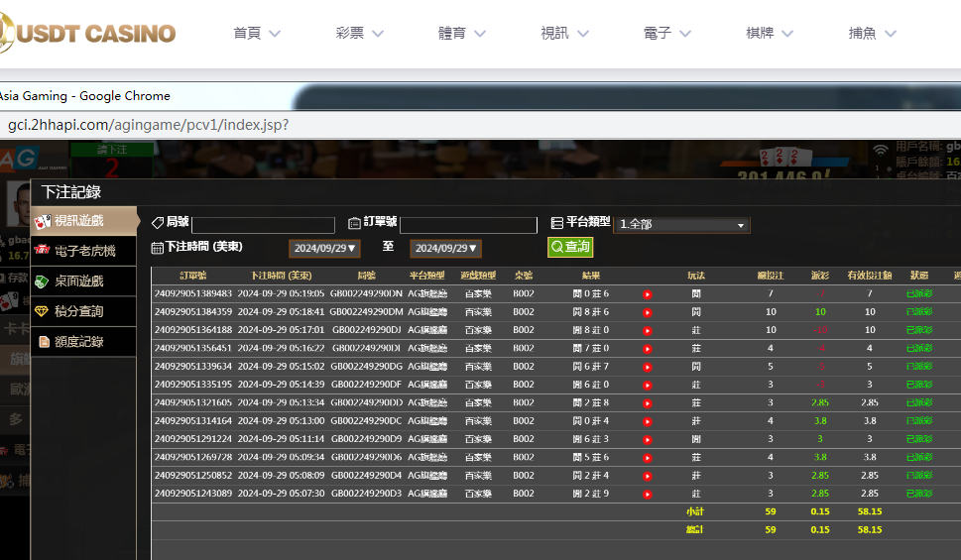This screenshot has width=961, height=560.
Task: Click the USDT Casino logo
Action: [x=89, y=34]
